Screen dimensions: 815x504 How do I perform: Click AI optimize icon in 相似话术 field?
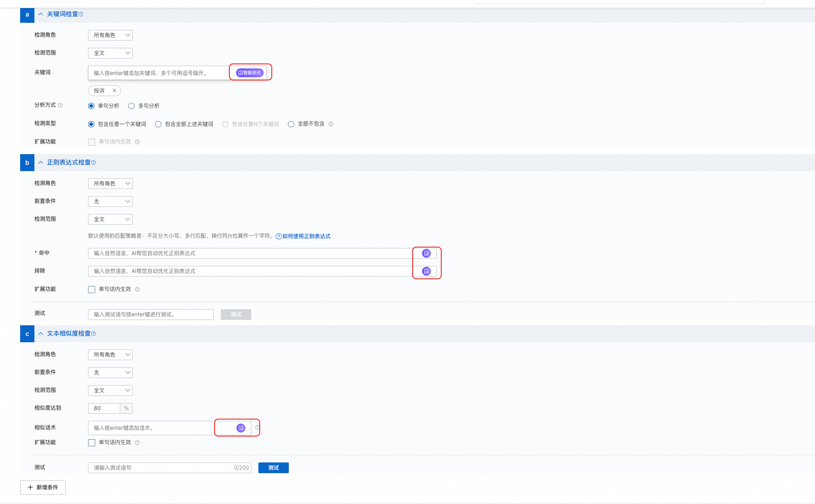241,428
